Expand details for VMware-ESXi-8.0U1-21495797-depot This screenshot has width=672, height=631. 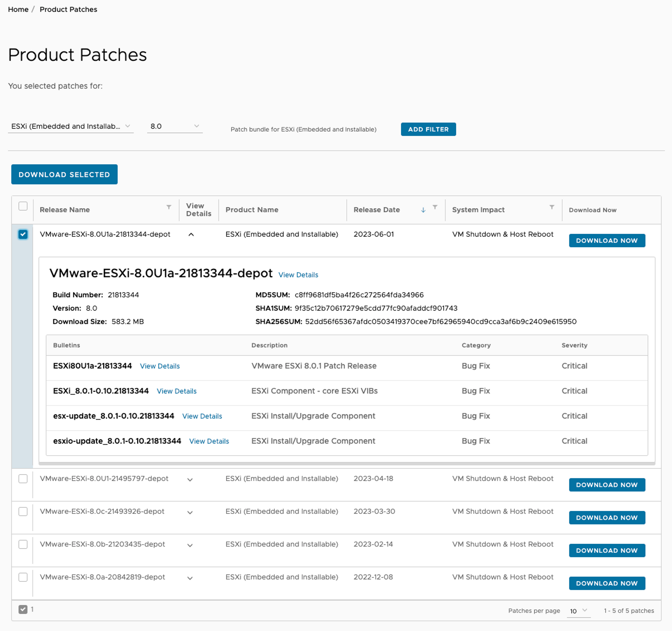[x=190, y=480]
